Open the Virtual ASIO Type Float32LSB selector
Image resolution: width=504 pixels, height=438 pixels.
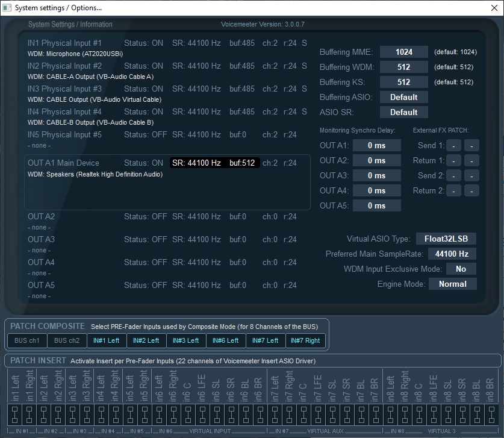(x=446, y=239)
